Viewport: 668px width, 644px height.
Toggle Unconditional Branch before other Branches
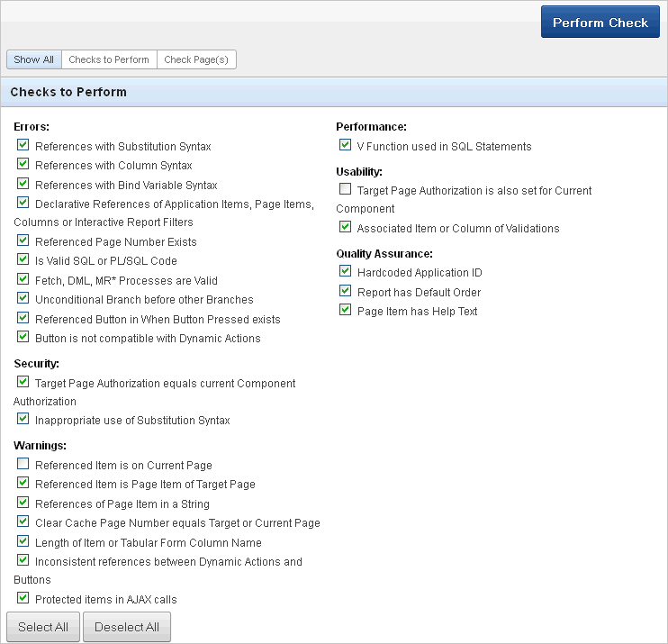23,298
